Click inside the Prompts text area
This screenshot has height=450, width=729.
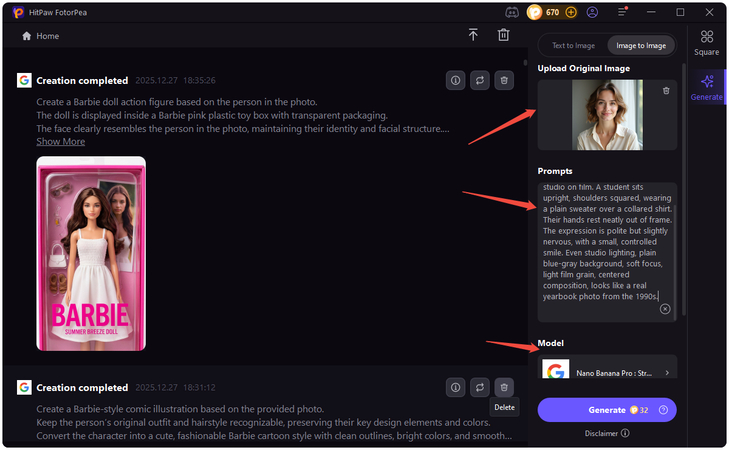606,251
